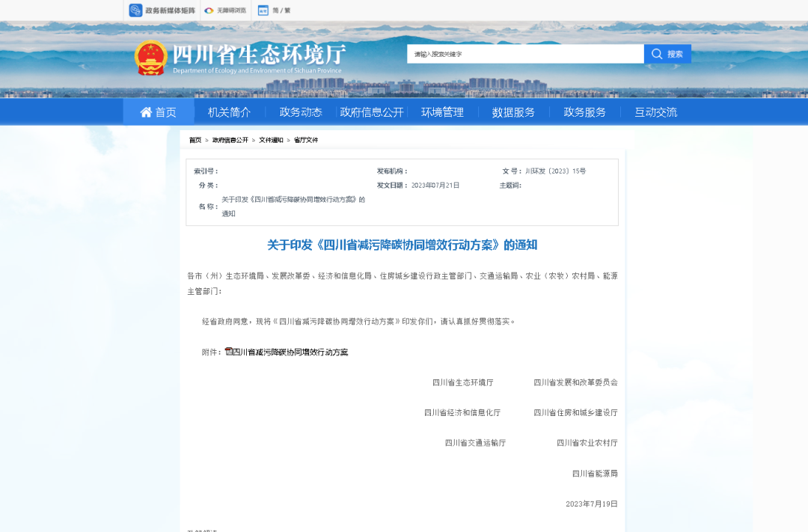The height and width of the screenshot is (532, 808).
Task: Open attachment 四川省减污降碳协同增效行动方案
Action: [290, 352]
